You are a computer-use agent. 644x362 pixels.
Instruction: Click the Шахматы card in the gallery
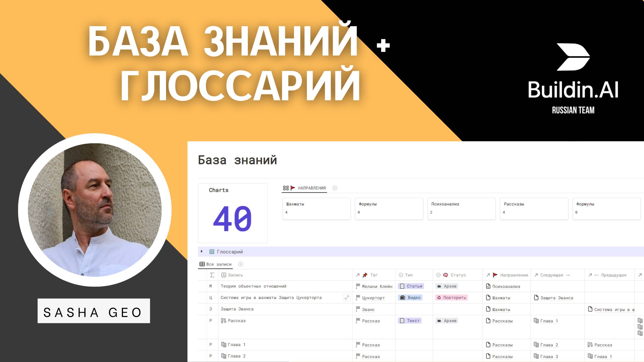(316, 209)
